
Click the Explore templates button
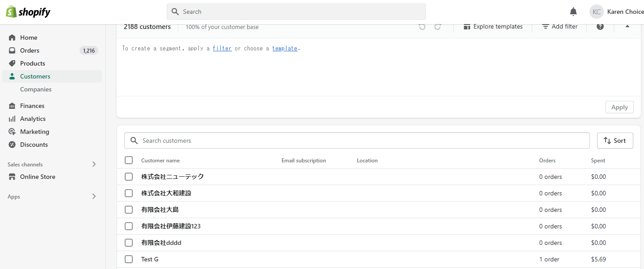(x=493, y=27)
